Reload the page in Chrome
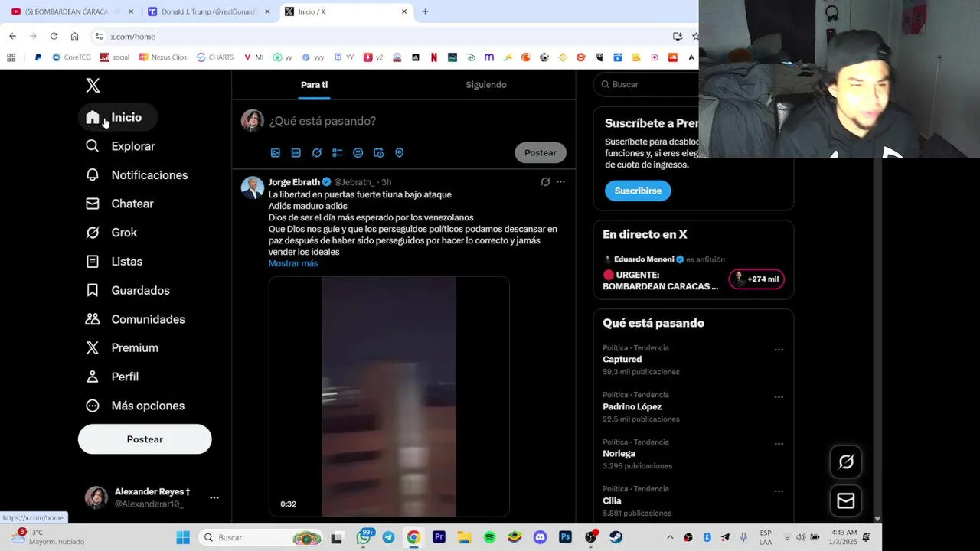The width and height of the screenshot is (980, 551). (x=54, y=36)
